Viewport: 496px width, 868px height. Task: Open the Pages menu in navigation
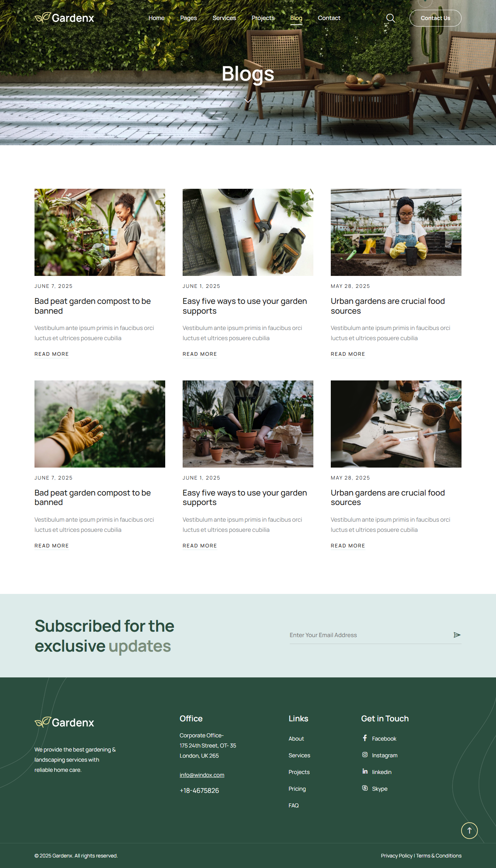pos(188,18)
